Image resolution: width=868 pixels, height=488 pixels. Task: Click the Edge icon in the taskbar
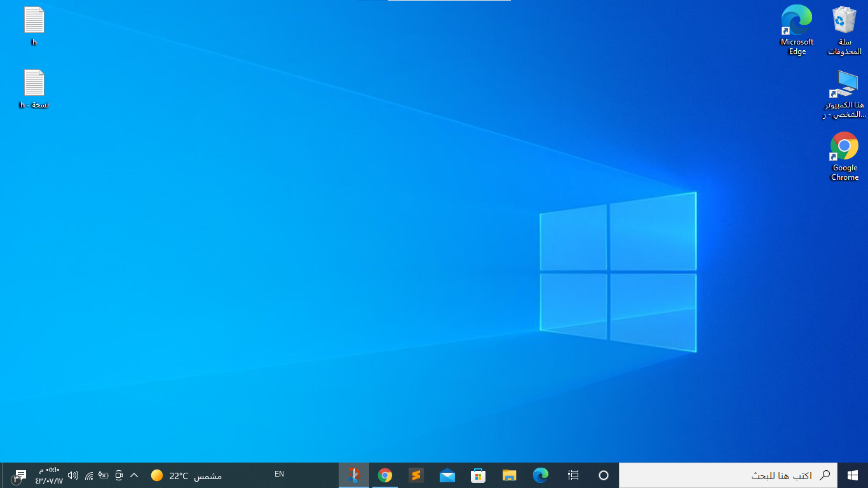point(541,475)
